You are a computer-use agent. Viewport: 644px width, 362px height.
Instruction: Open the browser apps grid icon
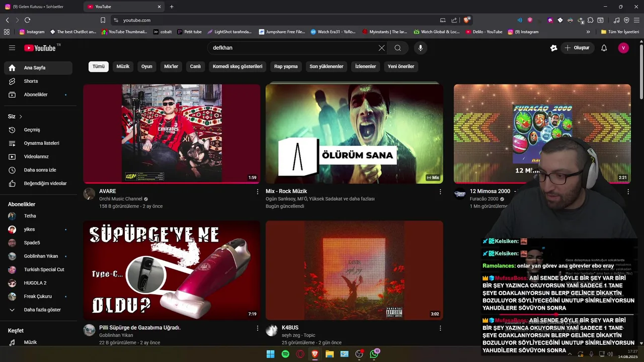7,32
